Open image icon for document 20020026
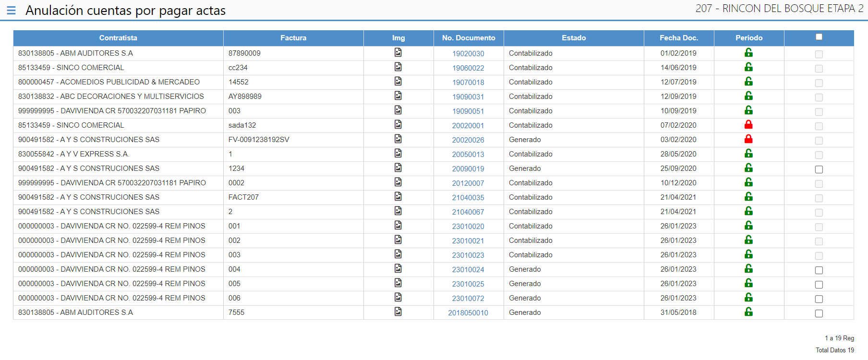868x360 pixels. [x=398, y=139]
